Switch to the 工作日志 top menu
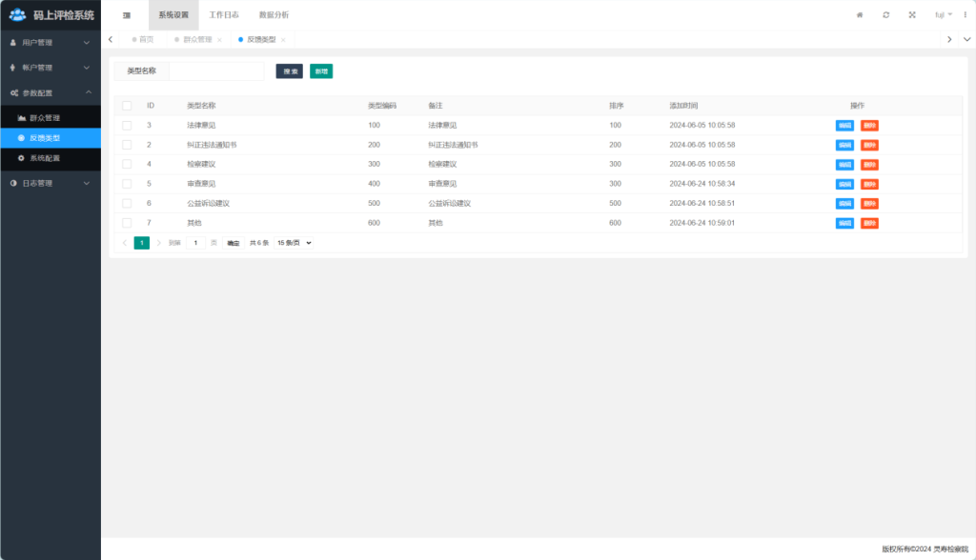The image size is (976, 560). [224, 15]
